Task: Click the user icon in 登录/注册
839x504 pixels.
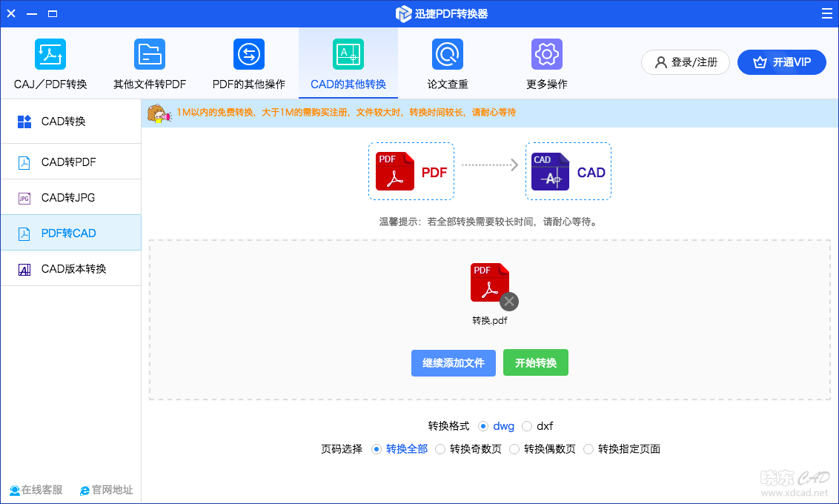Action: tap(661, 62)
